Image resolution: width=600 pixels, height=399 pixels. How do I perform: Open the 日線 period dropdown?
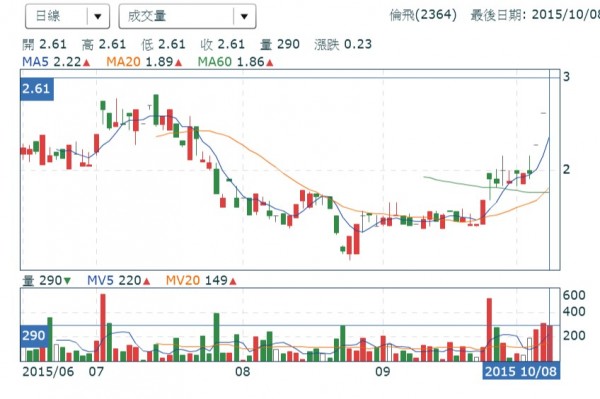[67, 16]
